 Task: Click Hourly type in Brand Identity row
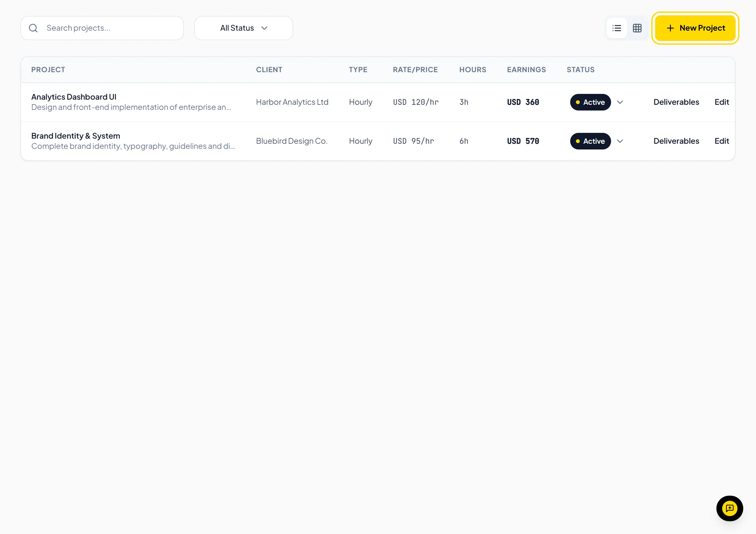tap(360, 141)
